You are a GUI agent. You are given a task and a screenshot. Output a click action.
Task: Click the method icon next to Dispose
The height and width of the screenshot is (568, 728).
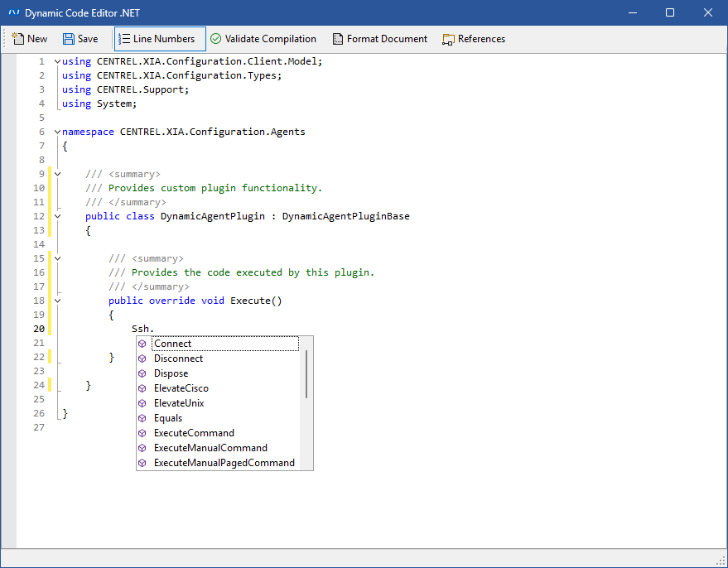(x=142, y=373)
